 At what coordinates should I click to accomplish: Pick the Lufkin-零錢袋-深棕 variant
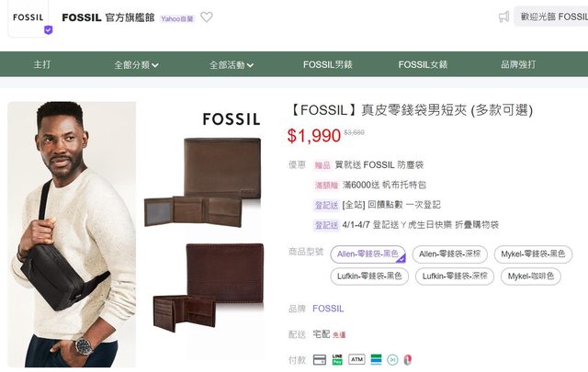coord(454,276)
